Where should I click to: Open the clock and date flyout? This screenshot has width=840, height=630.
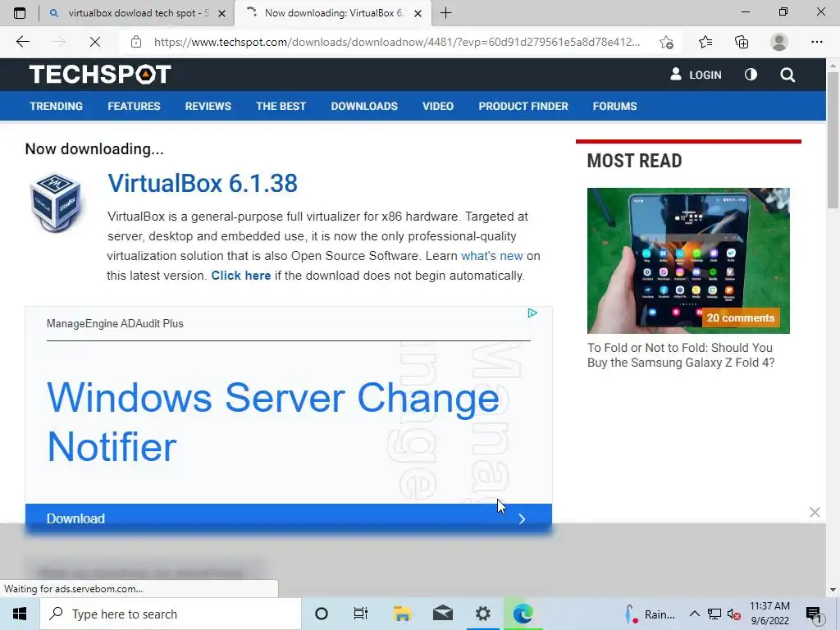(x=769, y=614)
